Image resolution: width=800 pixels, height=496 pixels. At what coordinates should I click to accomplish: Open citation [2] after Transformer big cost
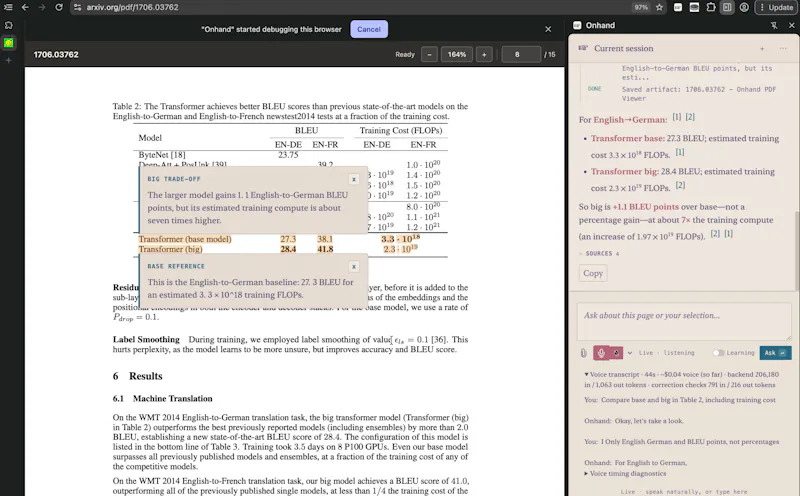[x=681, y=185]
